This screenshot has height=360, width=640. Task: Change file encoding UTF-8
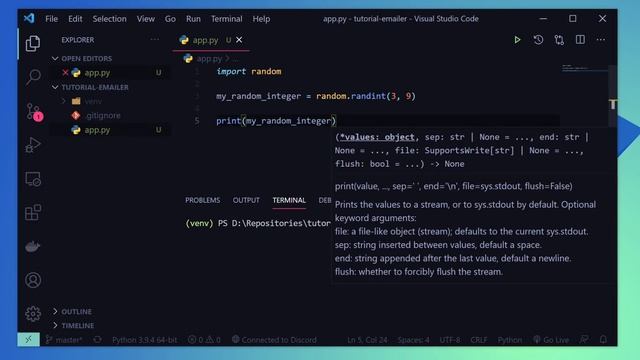pyautogui.click(x=450, y=340)
